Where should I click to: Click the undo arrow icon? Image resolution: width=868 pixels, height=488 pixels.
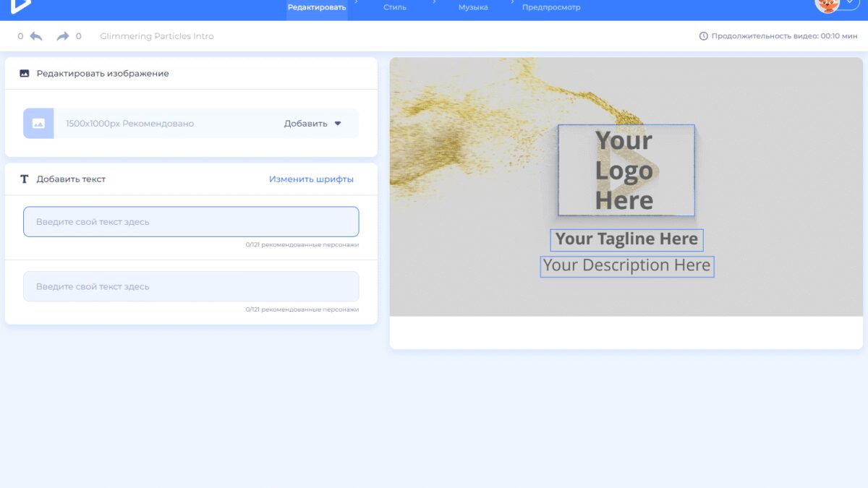click(36, 36)
